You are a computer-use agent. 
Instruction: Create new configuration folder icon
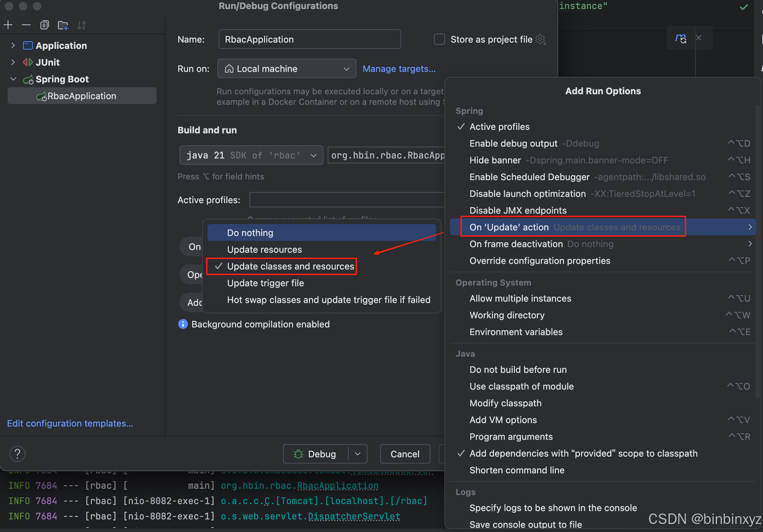click(x=63, y=25)
